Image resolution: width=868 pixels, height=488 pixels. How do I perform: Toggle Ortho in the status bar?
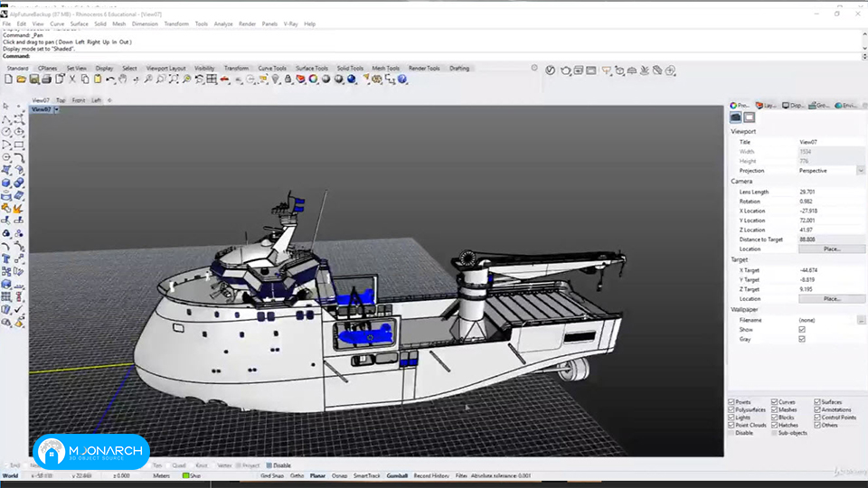[297, 475]
